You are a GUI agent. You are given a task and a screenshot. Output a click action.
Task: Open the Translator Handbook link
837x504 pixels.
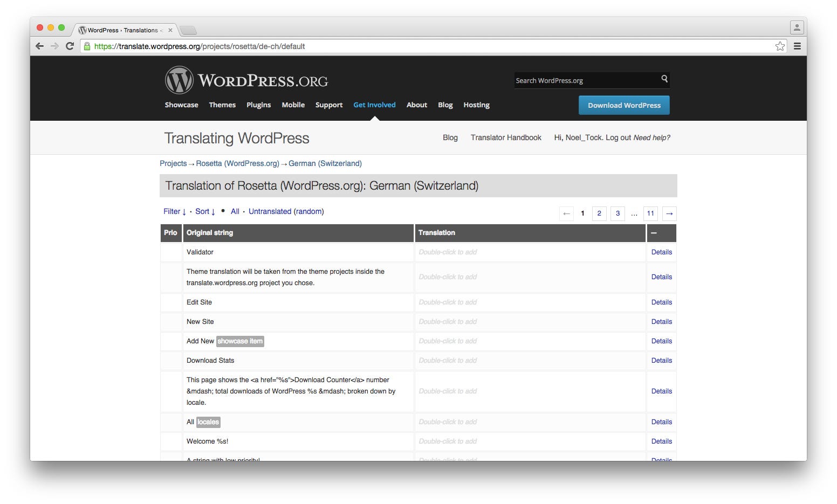[x=506, y=137]
